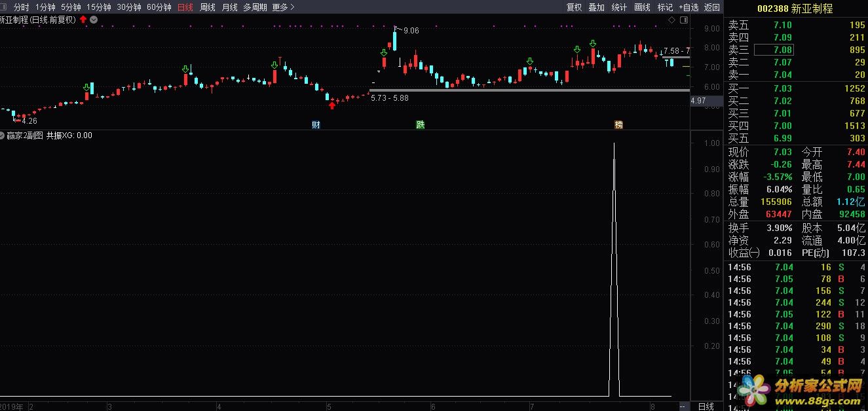Click green arrow signal just left of 9.06 peak
The height and width of the screenshot is (411, 868).
click(384, 52)
